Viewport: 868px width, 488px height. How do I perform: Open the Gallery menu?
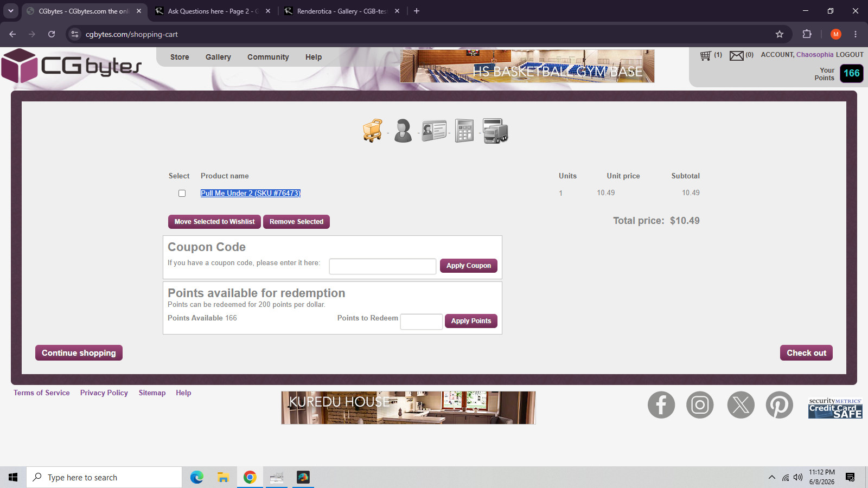pos(218,57)
